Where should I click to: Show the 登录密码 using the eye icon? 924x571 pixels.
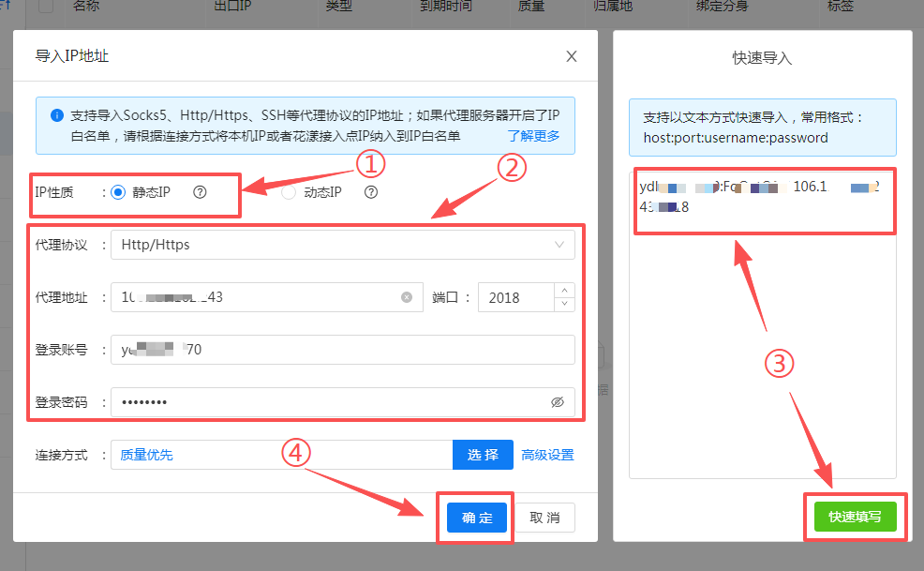[x=558, y=401]
